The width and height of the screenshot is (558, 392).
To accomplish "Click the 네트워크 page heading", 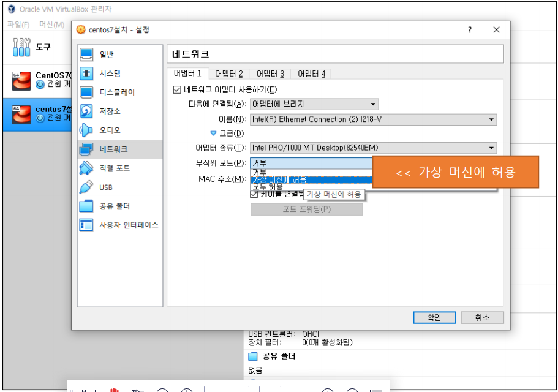I will [190, 55].
